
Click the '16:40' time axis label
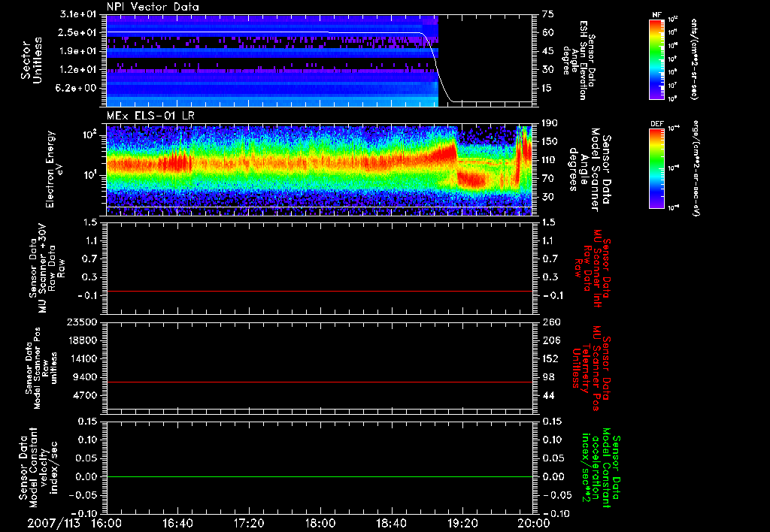(177, 523)
